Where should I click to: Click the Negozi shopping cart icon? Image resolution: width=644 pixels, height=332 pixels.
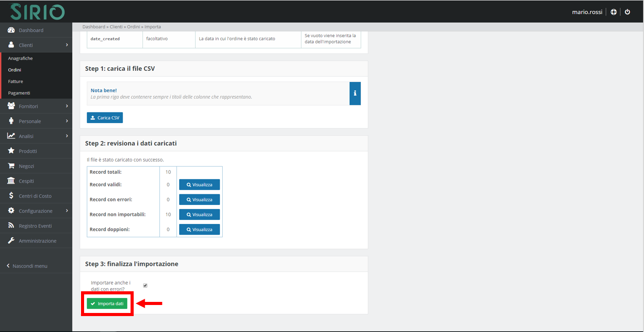[x=12, y=166]
